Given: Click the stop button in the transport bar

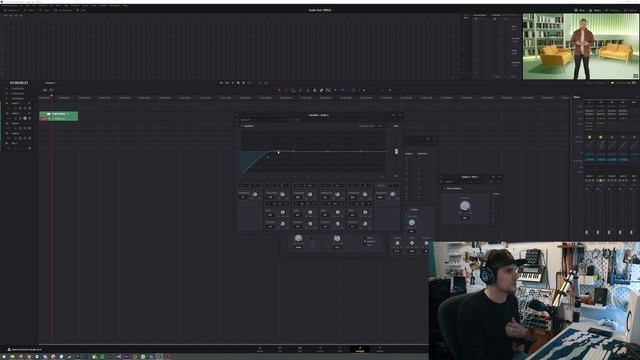Looking at the screenshot, I should (x=238, y=83).
